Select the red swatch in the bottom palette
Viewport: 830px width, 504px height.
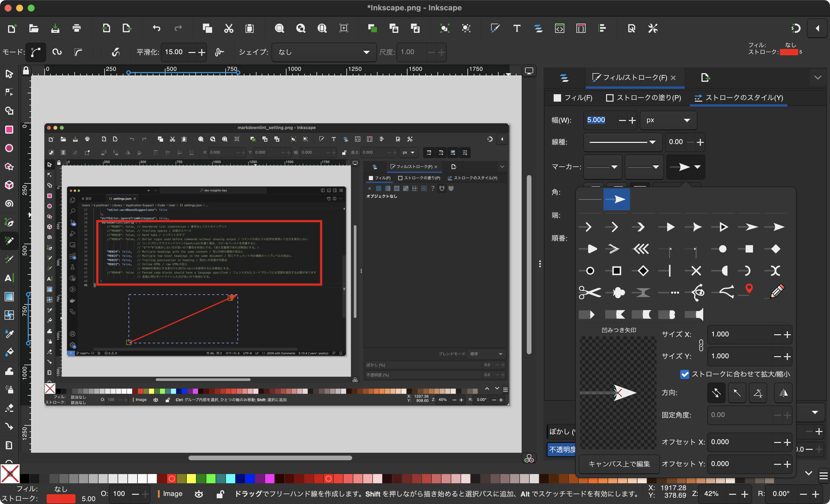[171, 478]
